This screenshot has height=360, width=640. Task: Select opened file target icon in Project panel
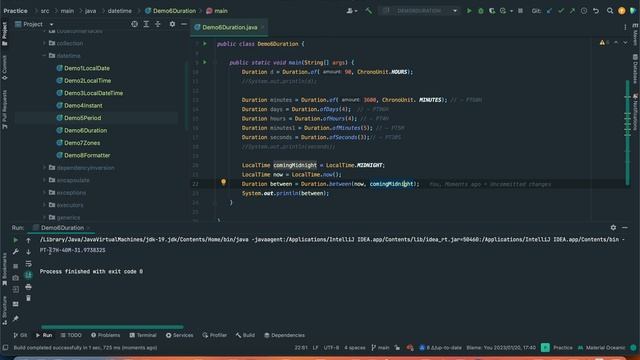[x=134, y=24]
